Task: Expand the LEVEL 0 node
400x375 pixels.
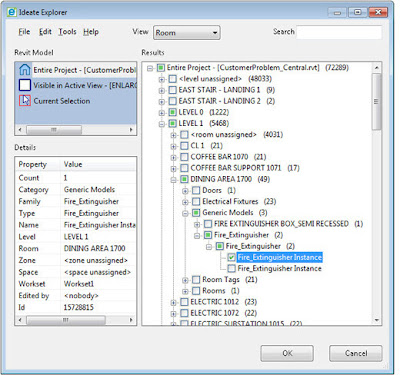Action: pos(162,113)
